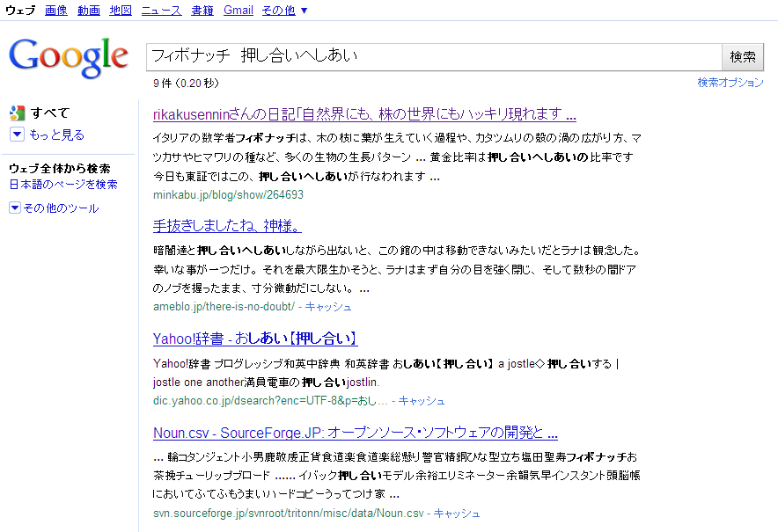Click the Google logo

[68, 58]
